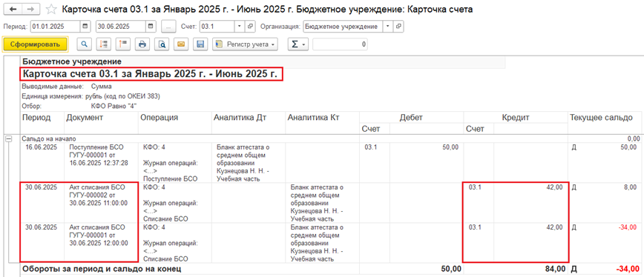Viewport: 644px width, 277px height.
Task: Click the report title Карточка счета 03.1
Action: point(151,75)
